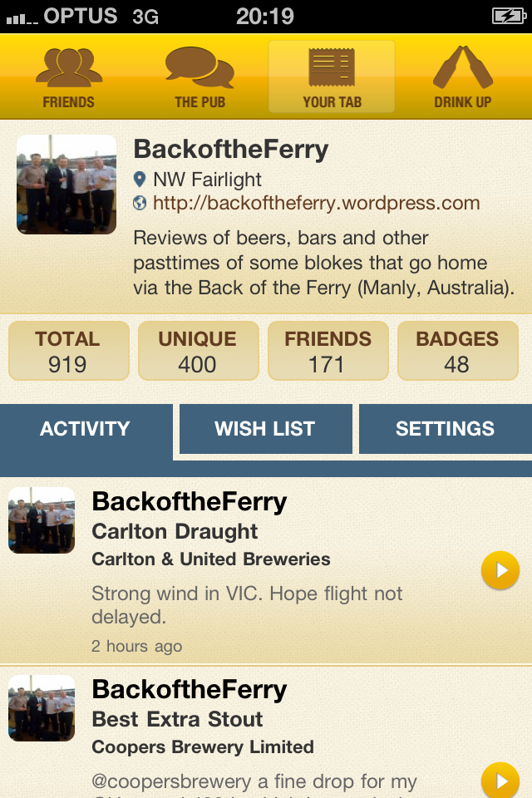Show the Badges 48 collection
Viewport: 532px width, 798px height.
coord(457,351)
